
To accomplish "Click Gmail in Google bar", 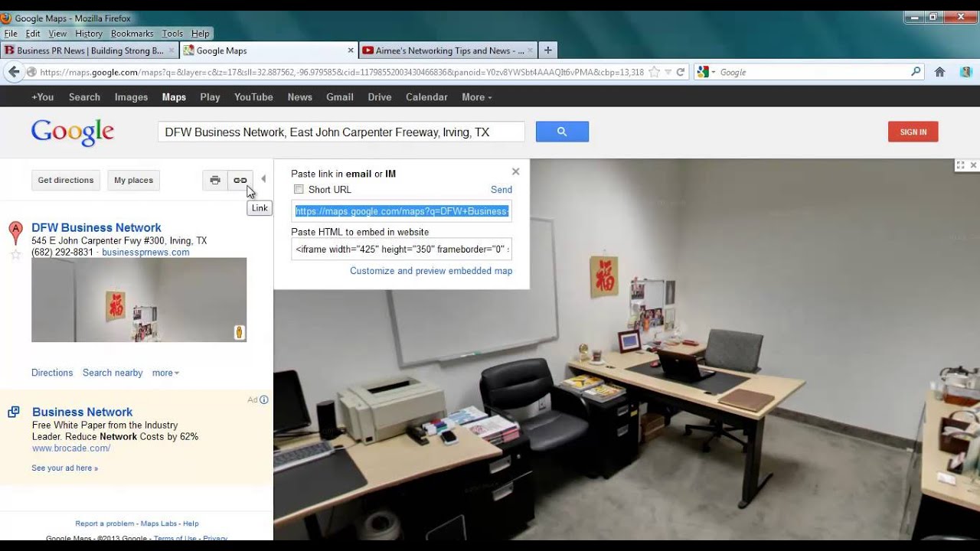I will [x=340, y=97].
